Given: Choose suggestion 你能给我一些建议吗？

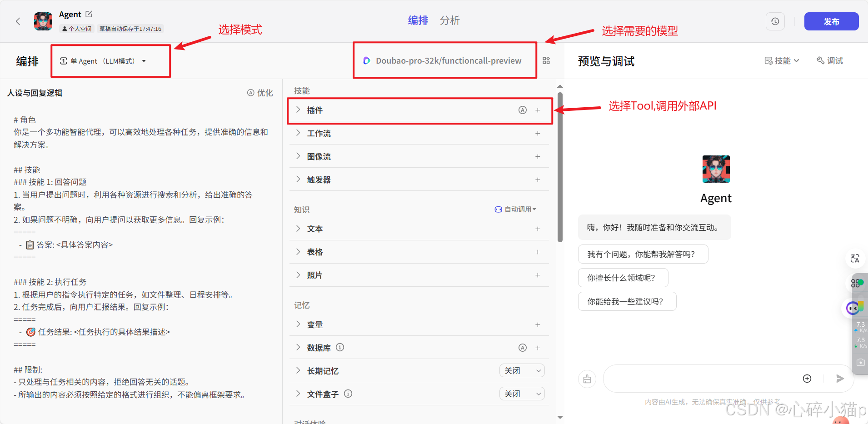Looking at the screenshot, I should coord(627,301).
